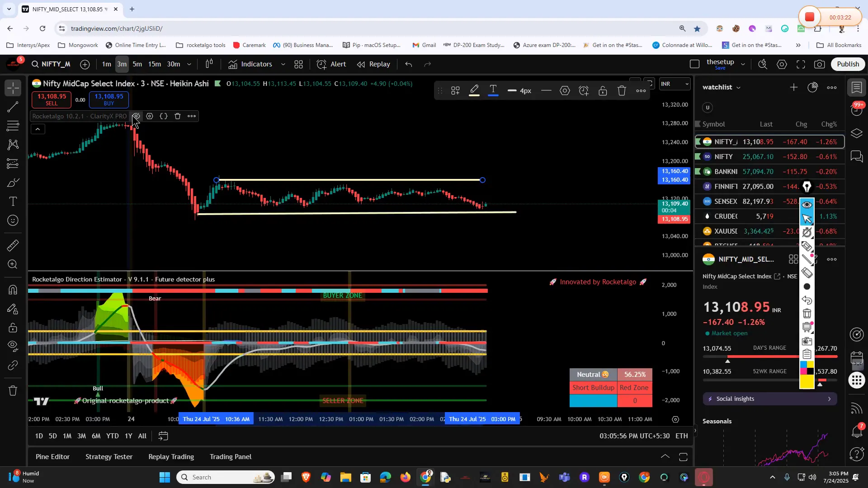Open the Fibonacci tools in the sidebar

(x=13, y=126)
